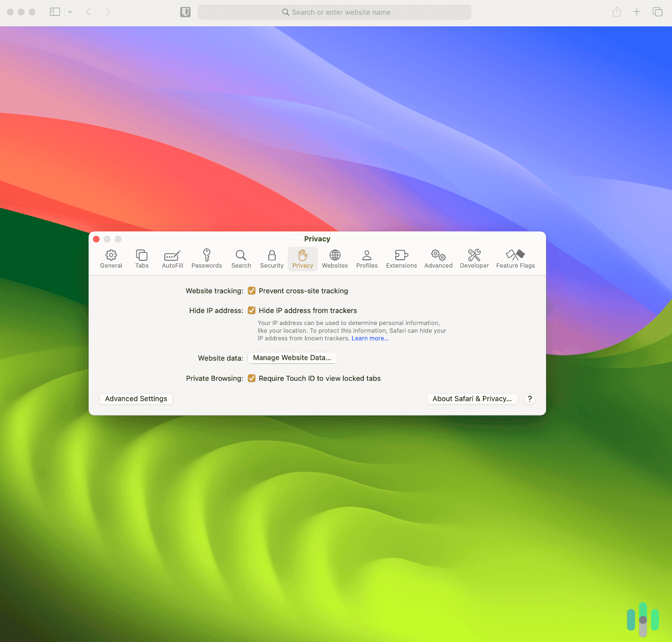The image size is (672, 642).
Task: Uncheck Hide IP address from trackers
Action: pos(251,310)
